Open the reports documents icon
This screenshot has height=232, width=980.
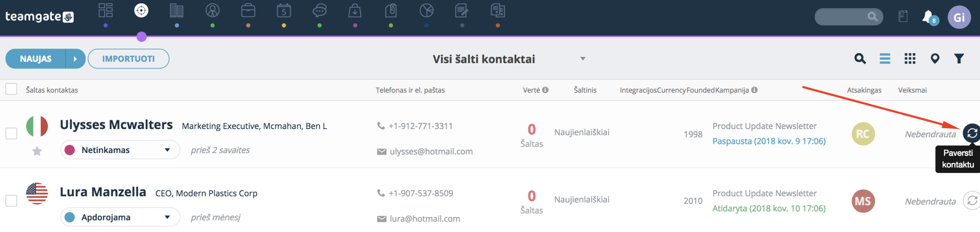(x=498, y=10)
